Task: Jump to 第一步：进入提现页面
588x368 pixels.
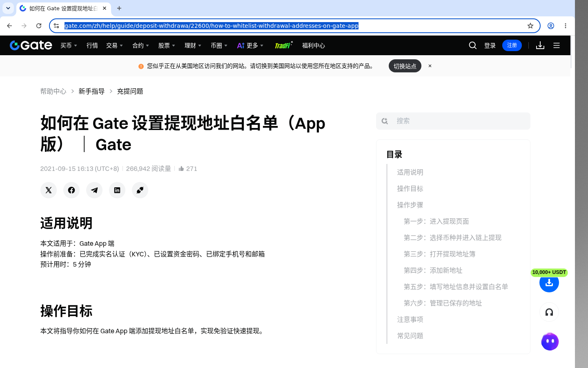Action: point(436,221)
